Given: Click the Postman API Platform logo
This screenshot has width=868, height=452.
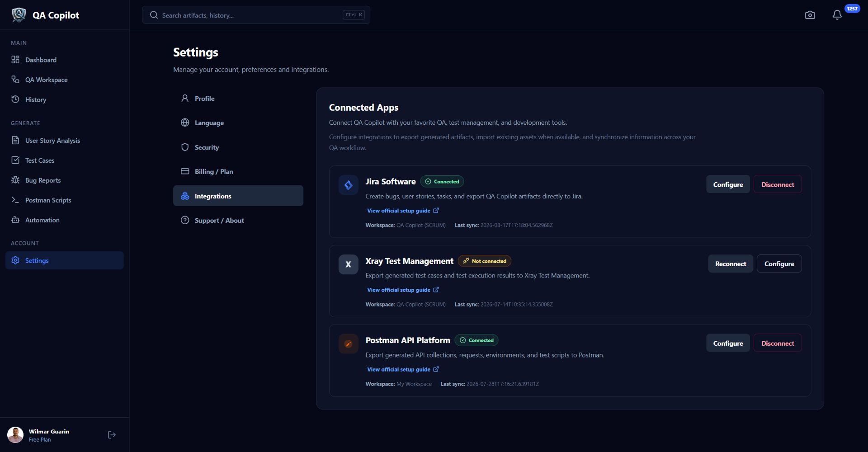Looking at the screenshot, I should click(349, 344).
